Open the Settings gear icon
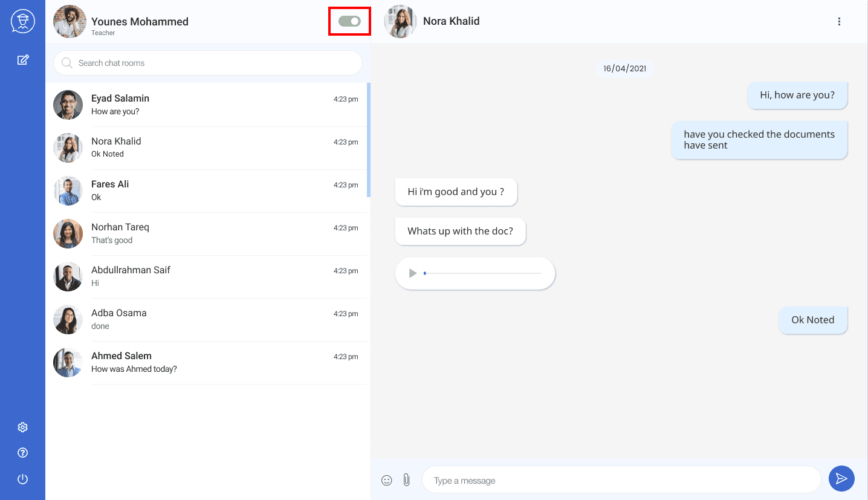868x500 pixels. pos(22,427)
